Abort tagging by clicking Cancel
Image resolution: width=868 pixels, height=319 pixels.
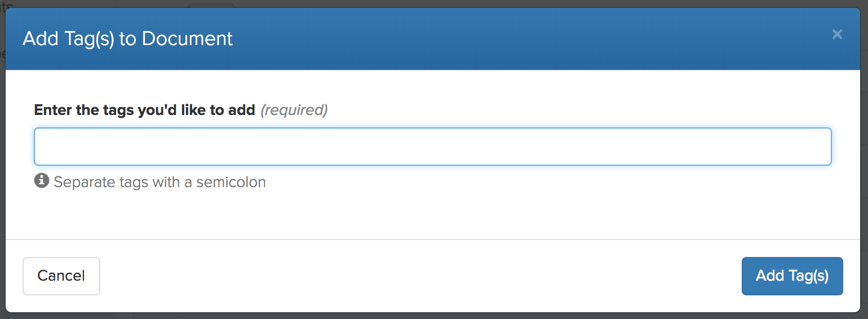(61, 276)
